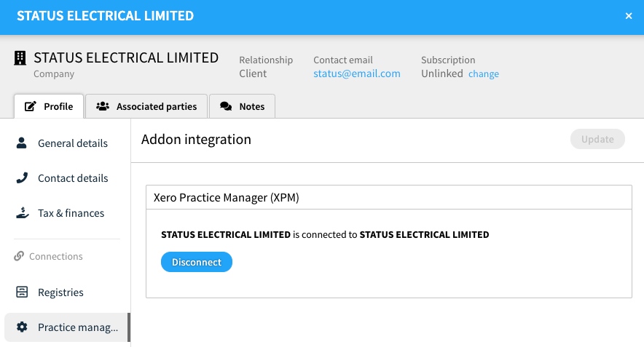The width and height of the screenshot is (644, 347).
Task: Go to Tax & finances section
Action: (x=71, y=213)
